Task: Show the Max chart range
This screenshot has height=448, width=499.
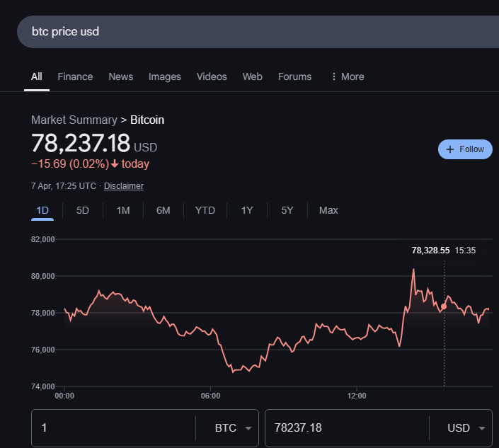Action: click(x=328, y=210)
